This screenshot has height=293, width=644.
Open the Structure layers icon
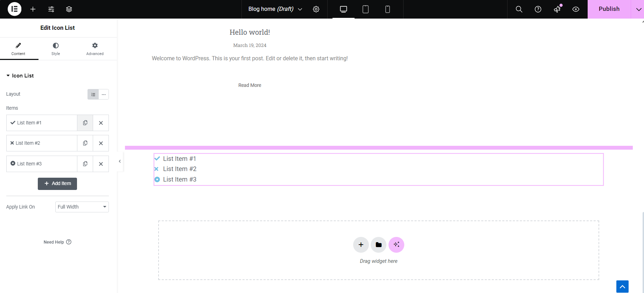tap(69, 9)
